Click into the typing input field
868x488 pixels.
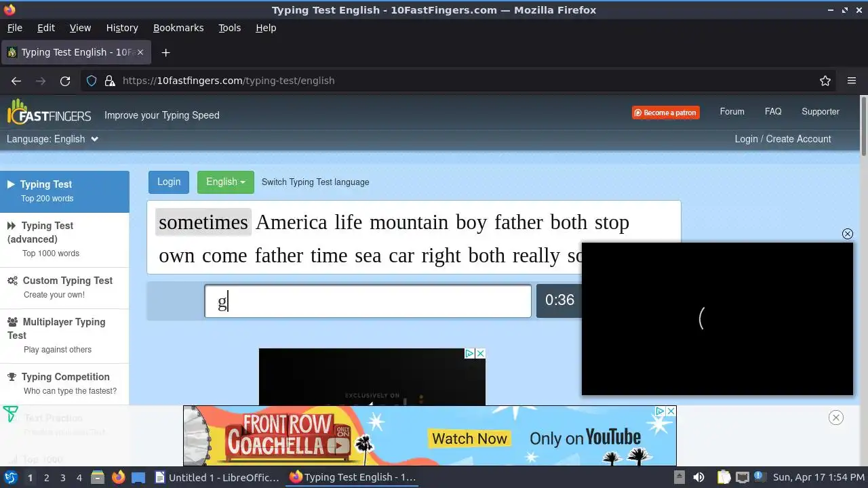pyautogui.click(x=368, y=302)
